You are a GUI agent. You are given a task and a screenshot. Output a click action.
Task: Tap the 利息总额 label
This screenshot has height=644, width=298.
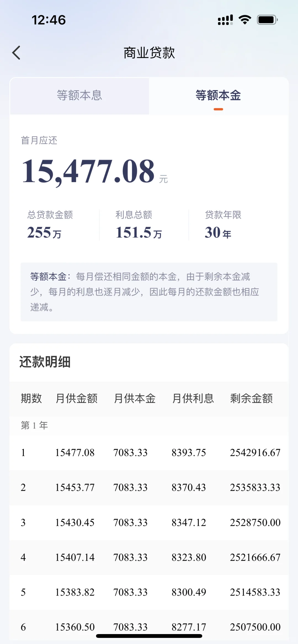134,215
